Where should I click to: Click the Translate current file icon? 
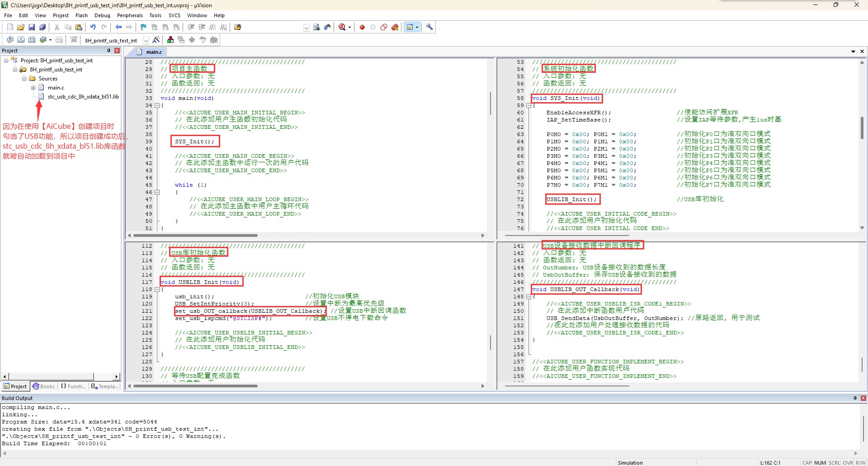10,40
